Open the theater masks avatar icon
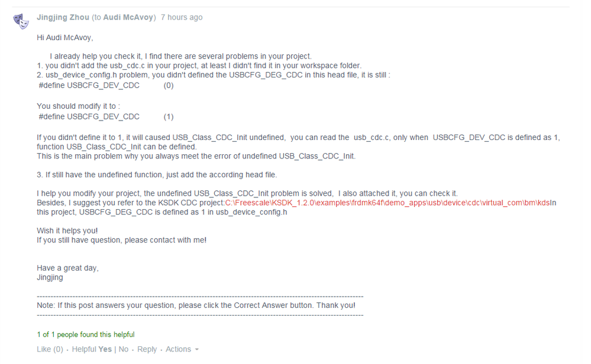The height and width of the screenshot is (364, 591). (x=21, y=21)
